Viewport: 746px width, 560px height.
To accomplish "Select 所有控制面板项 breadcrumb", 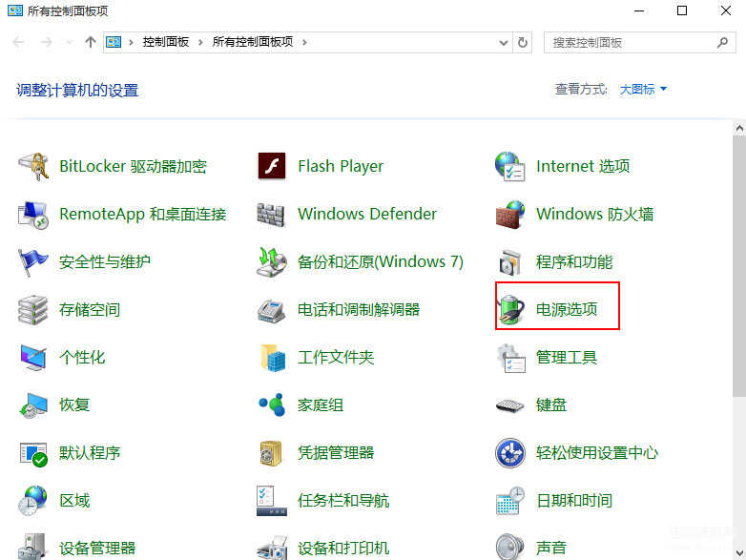I will [x=252, y=42].
